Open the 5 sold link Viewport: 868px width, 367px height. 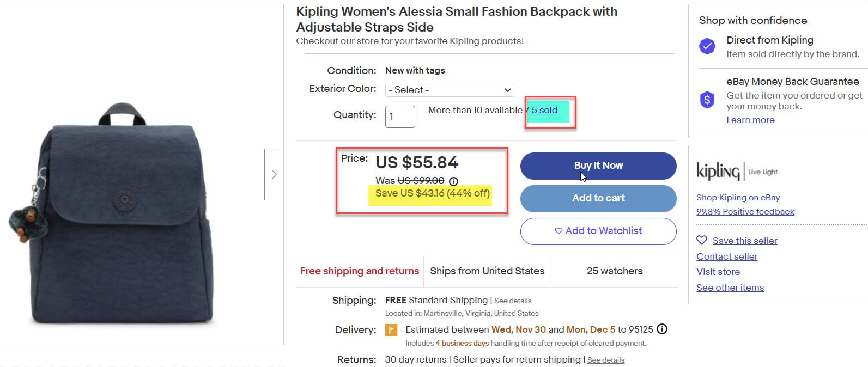[x=544, y=110]
